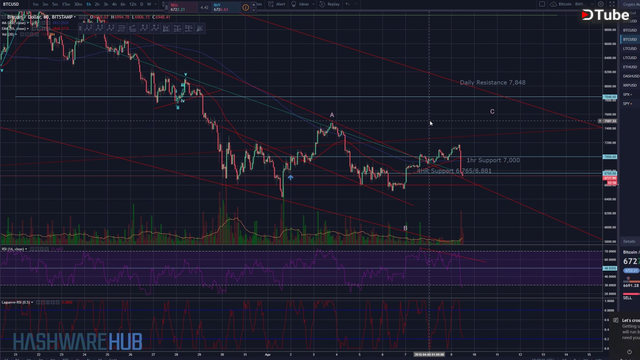Switch chart to 2h timeframe
Screen dimensions: 640x360
coord(97,4)
